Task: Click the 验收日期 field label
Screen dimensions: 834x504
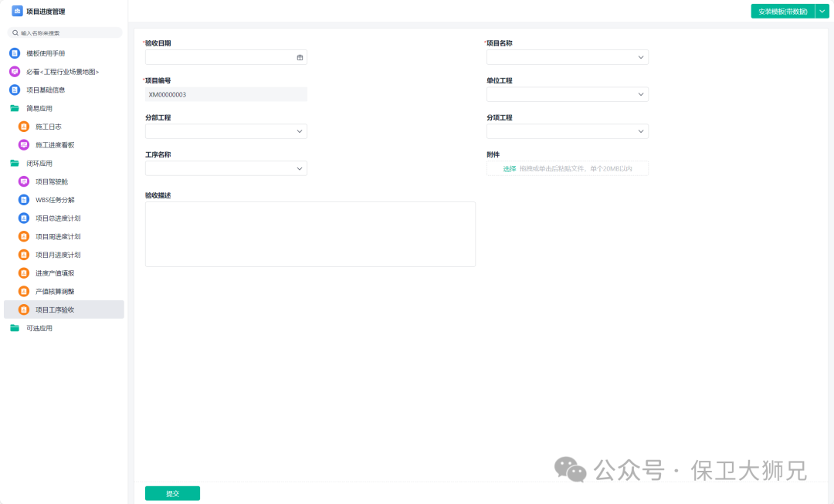Action: [158, 43]
